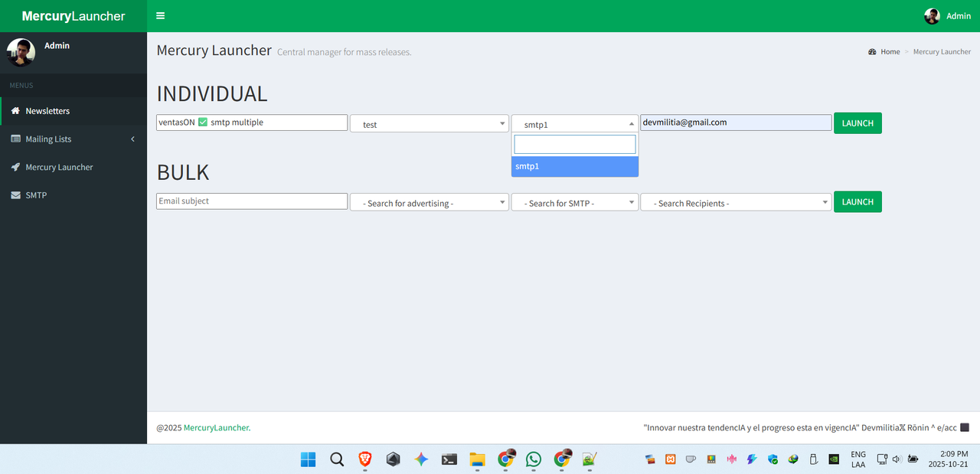The image size is (980, 474).
Task: Click the bulk Email subject field
Action: 252,201
